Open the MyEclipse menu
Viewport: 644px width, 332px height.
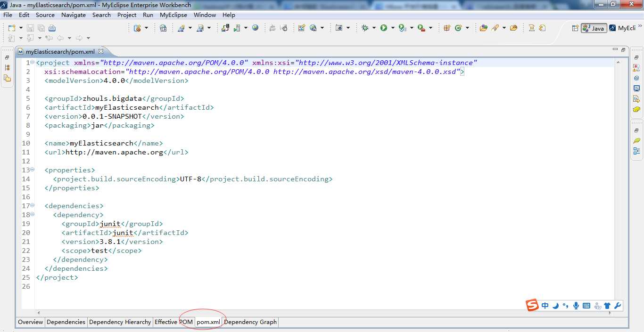coord(173,15)
